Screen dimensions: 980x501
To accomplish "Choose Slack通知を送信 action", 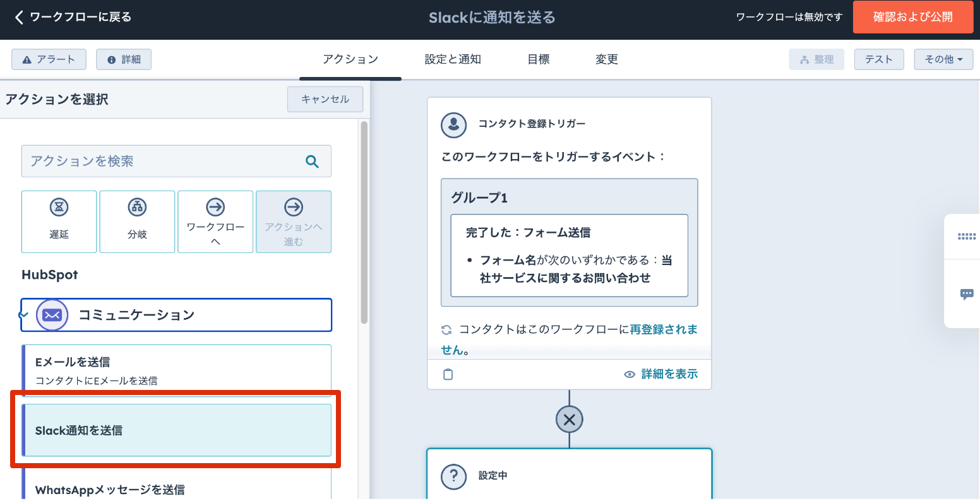I will (x=176, y=430).
